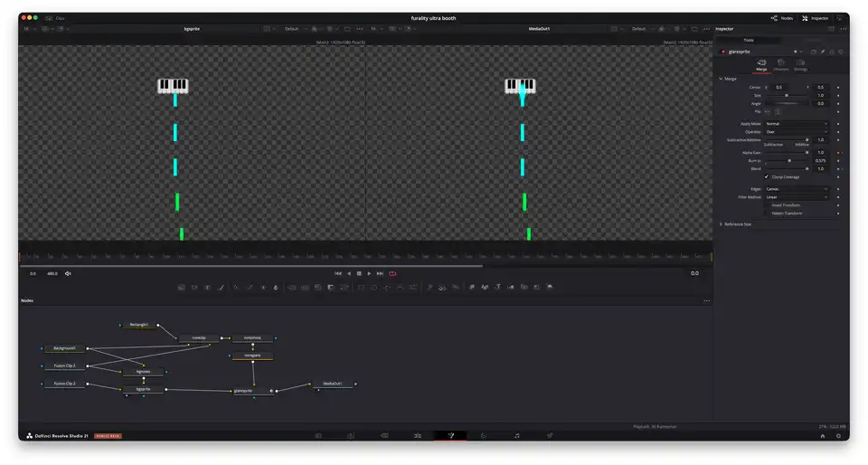
Task: Add a pEmitter particle node
Action: tap(429, 287)
